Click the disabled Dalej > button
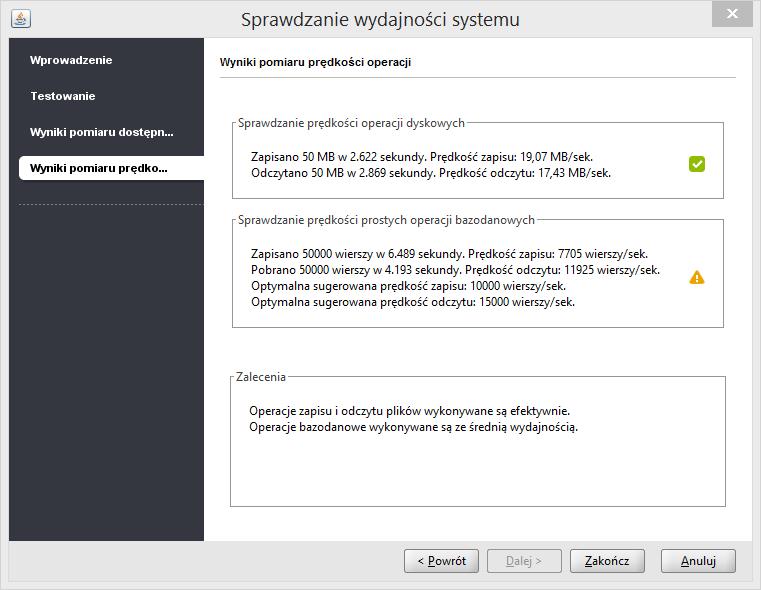Image resolution: width=761 pixels, height=590 pixels. [x=524, y=561]
